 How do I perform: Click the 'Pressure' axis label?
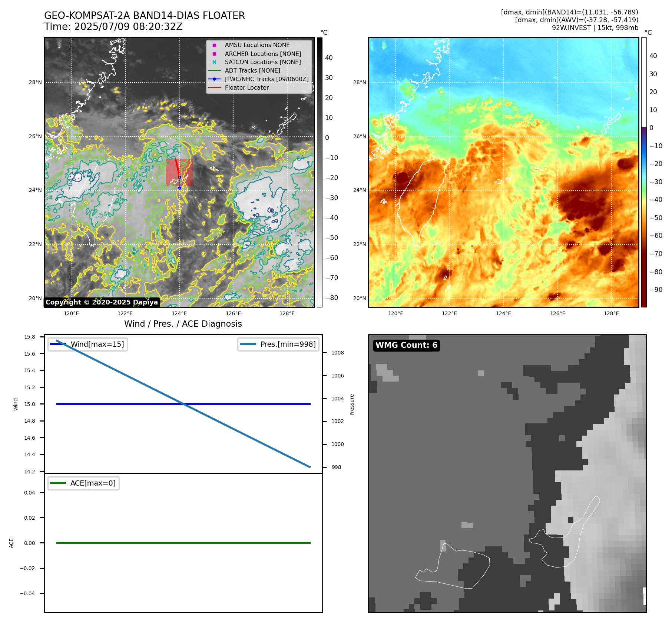tap(352, 404)
